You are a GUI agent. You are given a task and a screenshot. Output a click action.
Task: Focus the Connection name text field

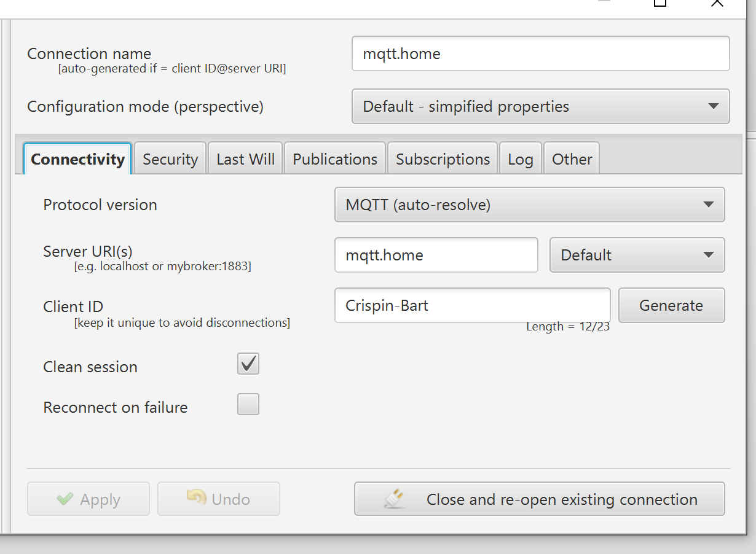point(540,53)
